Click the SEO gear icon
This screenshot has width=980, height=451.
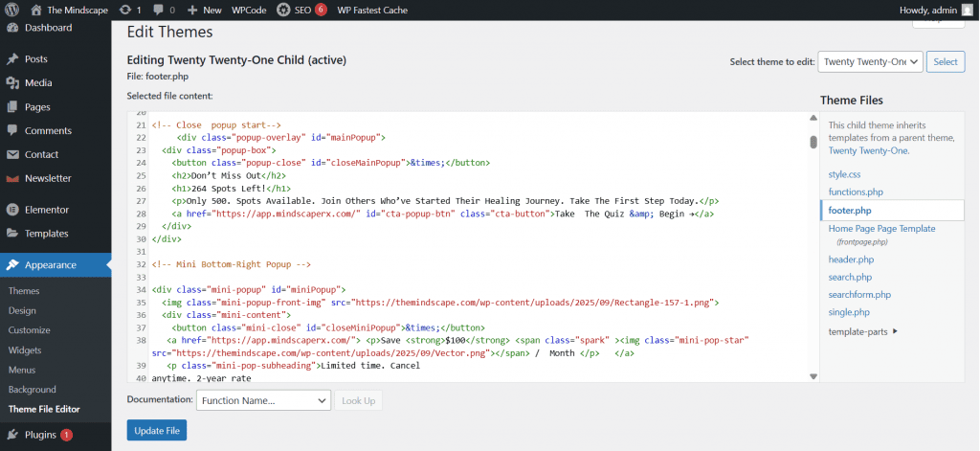click(x=284, y=10)
